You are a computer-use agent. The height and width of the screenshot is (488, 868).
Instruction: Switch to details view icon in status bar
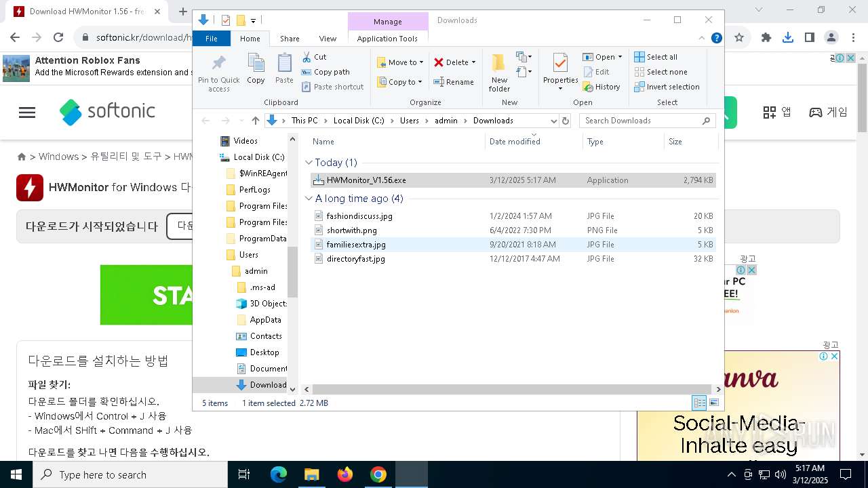[699, 403]
